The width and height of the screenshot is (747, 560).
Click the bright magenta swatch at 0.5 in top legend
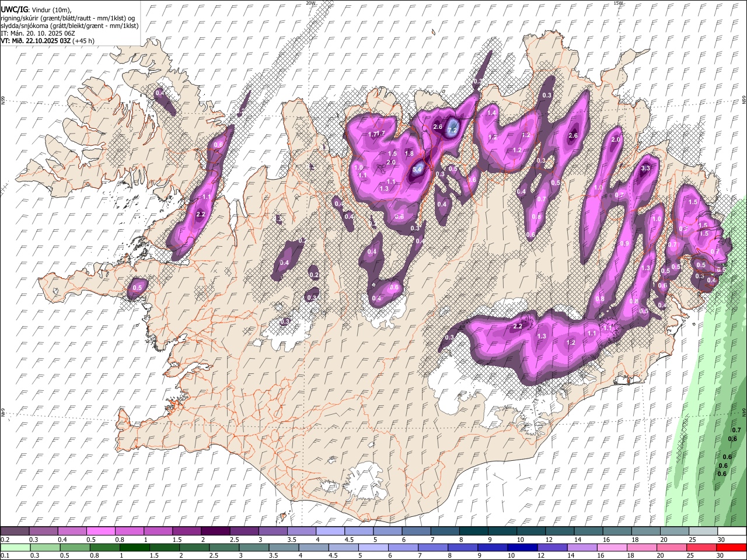pyautogui.click(x=100, y=531)
